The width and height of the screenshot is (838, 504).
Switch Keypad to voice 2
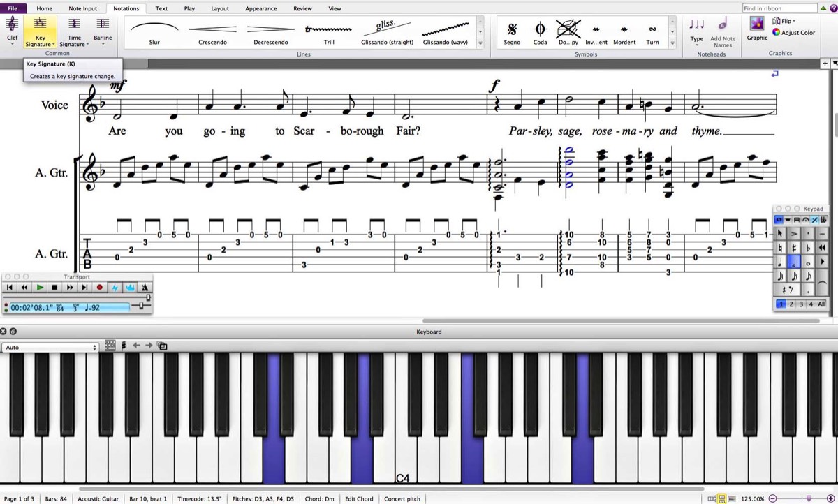(791, 304)
